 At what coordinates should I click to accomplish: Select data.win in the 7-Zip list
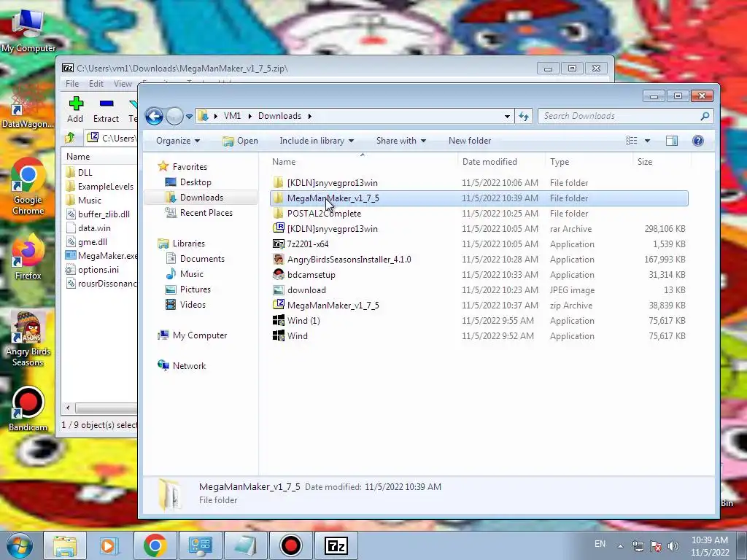tap(88, 228)
